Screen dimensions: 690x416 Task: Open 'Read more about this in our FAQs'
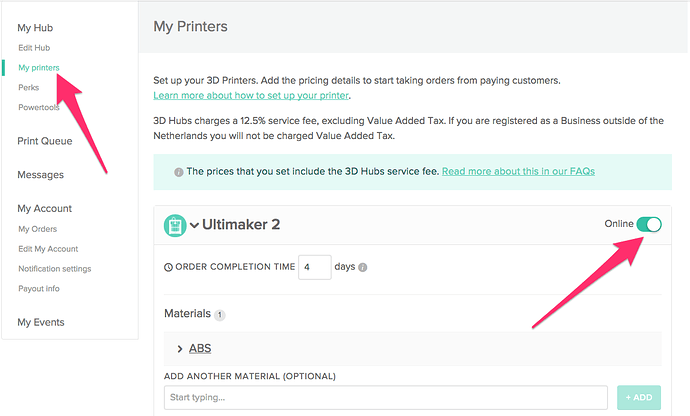point(518,171)
